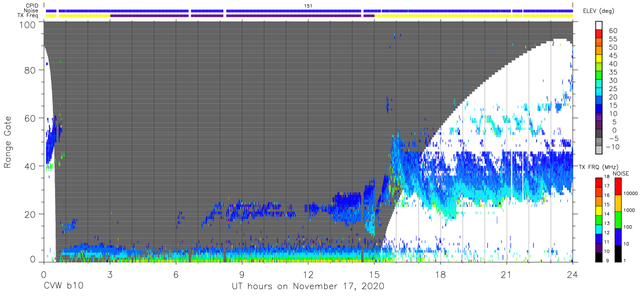Click the Range Gate axis tick label '80'
The image size is (644, 297).
tap(30, 70)
